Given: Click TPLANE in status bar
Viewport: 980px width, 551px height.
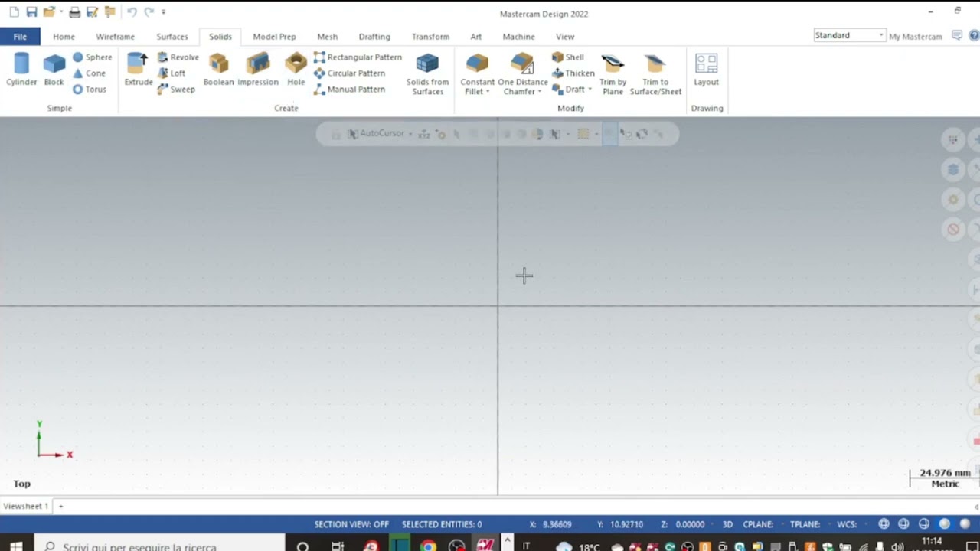Looking at the screenshot, I should pyautogui.click(x=805, y=524).
